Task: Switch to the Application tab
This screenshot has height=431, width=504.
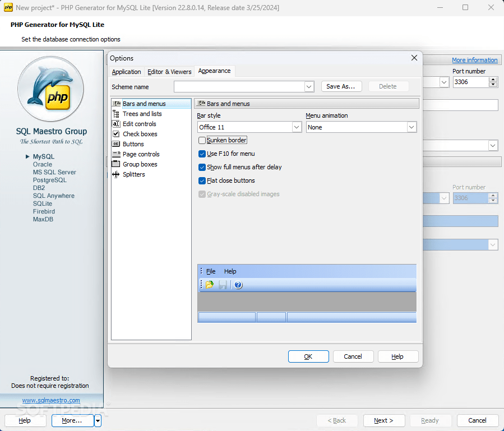Action: pos(126,72)
